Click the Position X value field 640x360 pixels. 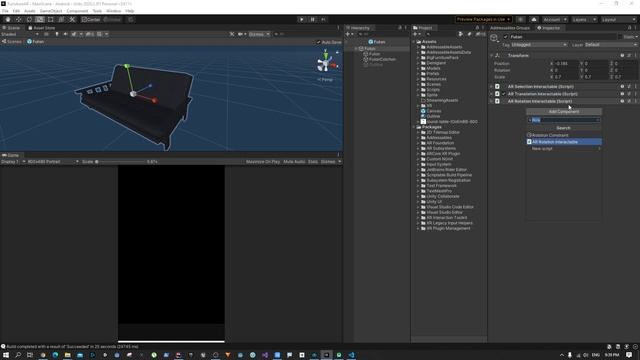(567, 64)
